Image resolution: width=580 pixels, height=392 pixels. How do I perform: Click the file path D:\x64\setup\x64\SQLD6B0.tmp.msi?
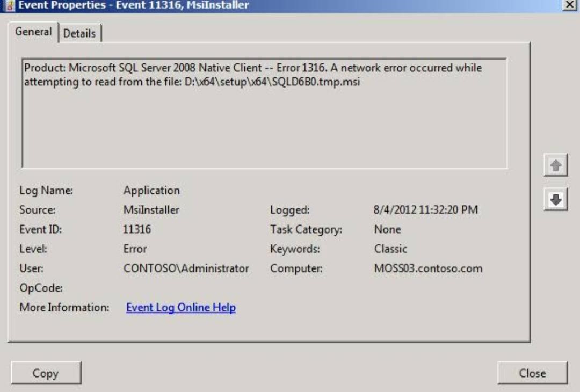[272, 82]
